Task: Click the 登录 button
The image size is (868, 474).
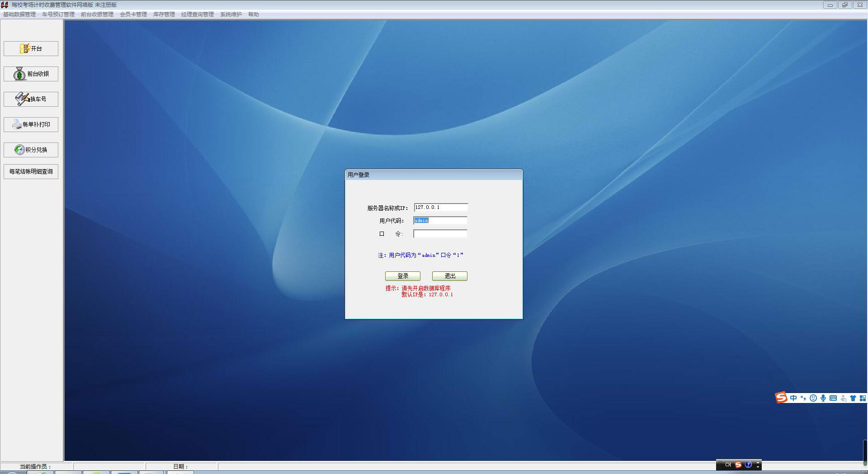Action: coord(403,276)
